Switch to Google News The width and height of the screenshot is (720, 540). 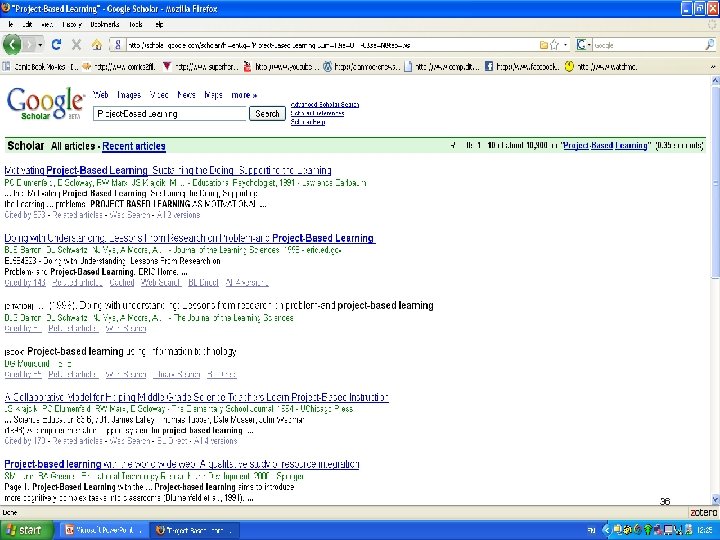point(186,95)
